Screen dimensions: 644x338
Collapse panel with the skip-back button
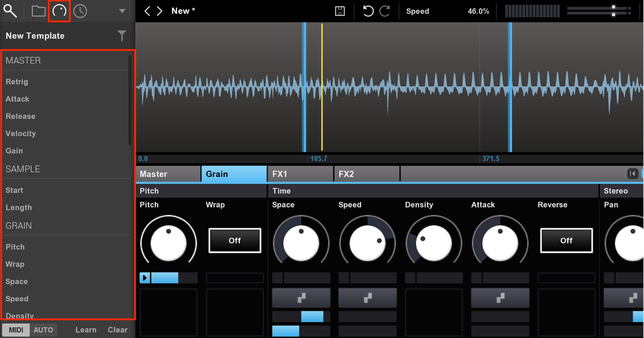[632, 174]
